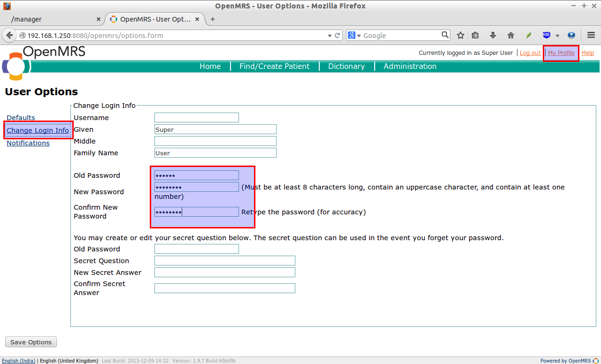Click the Confirm New Password field

197,212
